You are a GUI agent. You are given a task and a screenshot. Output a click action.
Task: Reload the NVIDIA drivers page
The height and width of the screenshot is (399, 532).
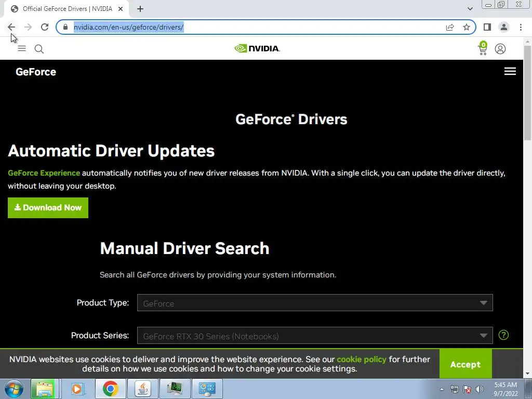tap(45, 27)
